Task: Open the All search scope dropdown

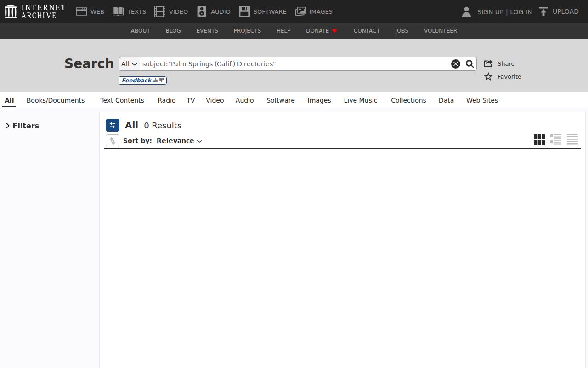Action: (x=129, y=64)
